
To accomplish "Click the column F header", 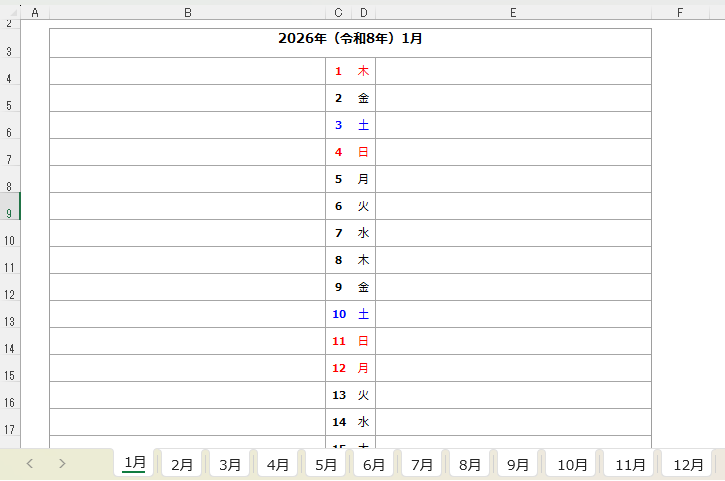I will click(680, 12).
